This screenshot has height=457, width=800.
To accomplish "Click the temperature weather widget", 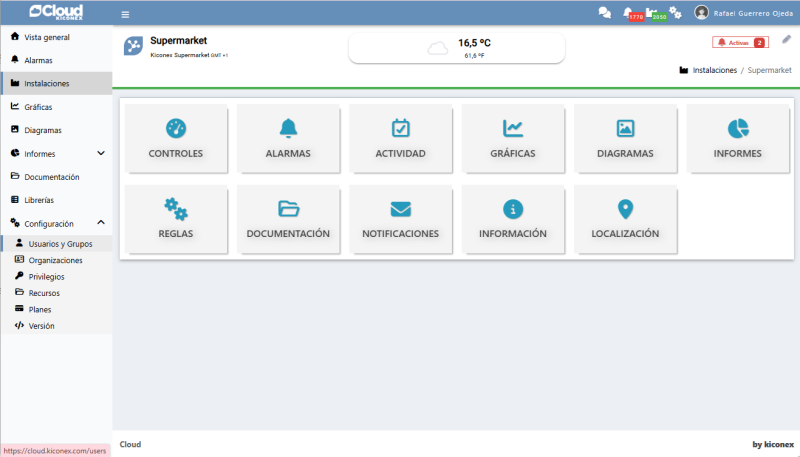I will point(456,48).
